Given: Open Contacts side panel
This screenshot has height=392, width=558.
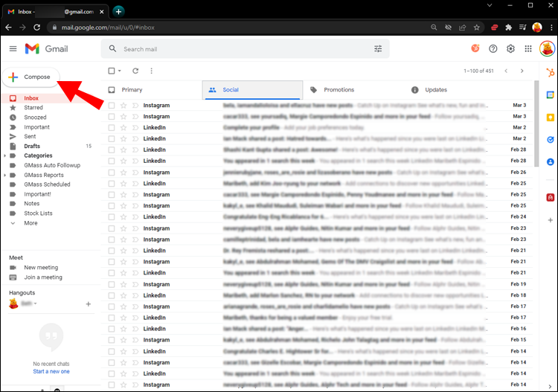Looking at the screenshot, I should click(550, 162).
